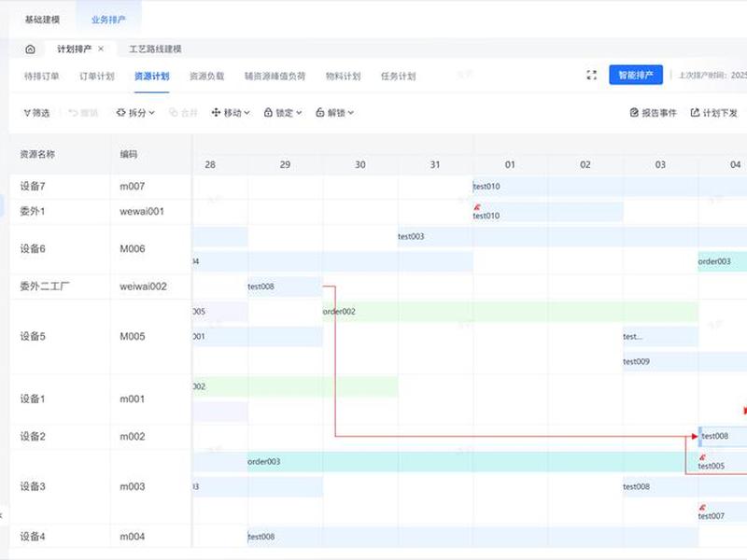The image size is (747, 560).
Task: Close the 计划排产 tab
Action: (x=101, y=49)
